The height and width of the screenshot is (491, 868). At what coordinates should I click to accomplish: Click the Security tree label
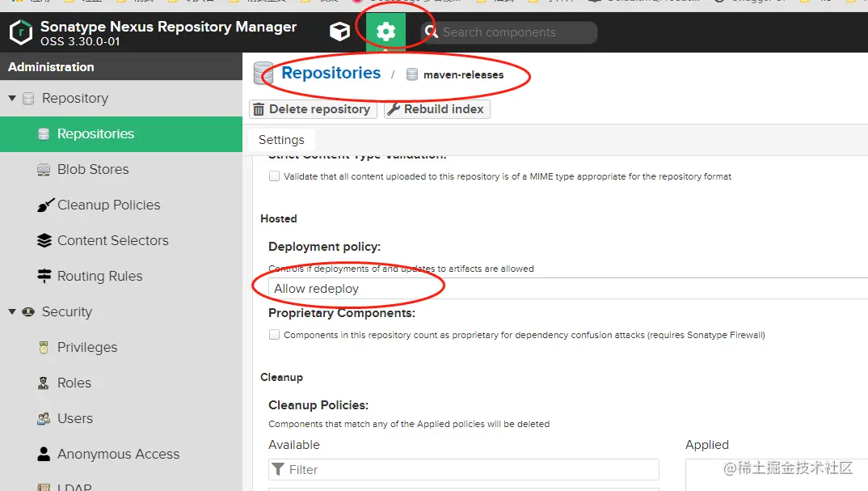[x=67, y=311]
